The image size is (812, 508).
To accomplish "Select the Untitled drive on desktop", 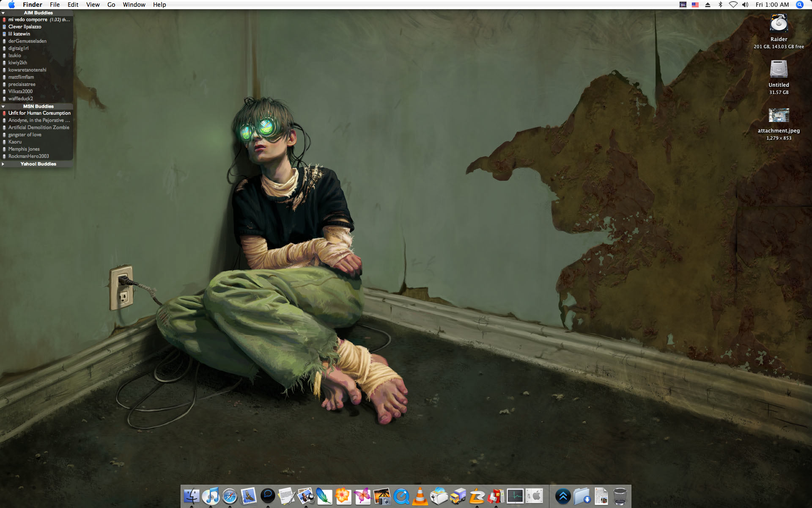I will point(779,69).
